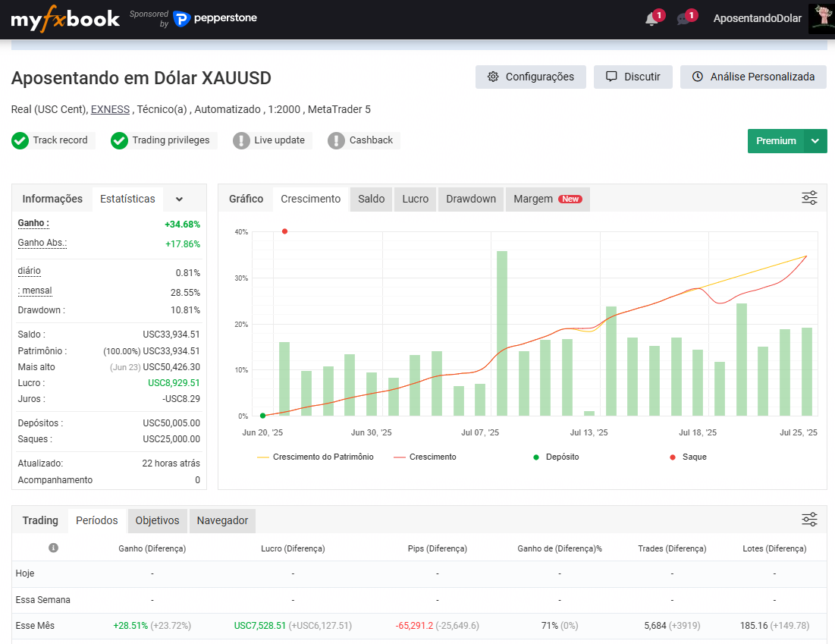Toggle the Crescimento legend series
This screenshot has height=644, width=835.
click(x=425, y=457)
